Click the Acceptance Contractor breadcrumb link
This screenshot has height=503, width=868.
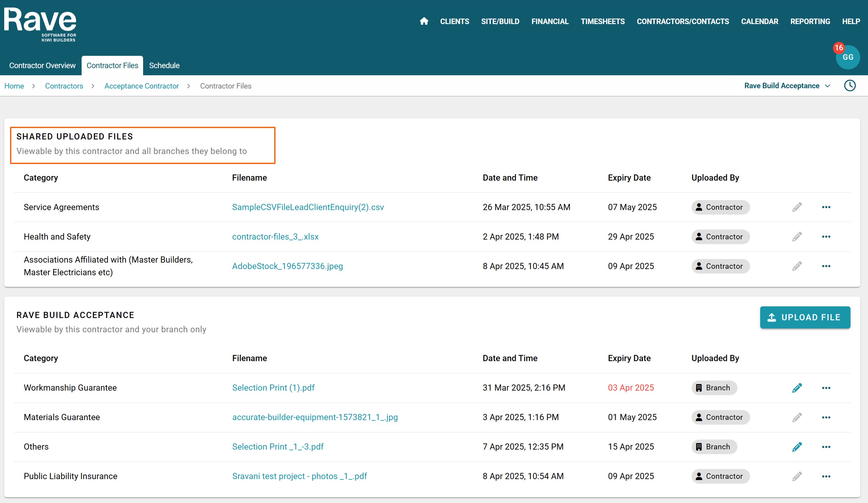141,86
